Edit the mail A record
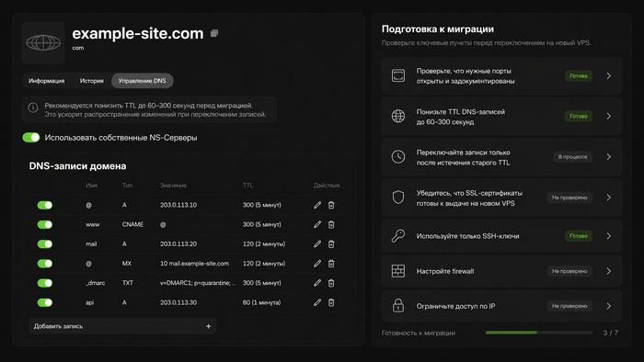This screenshot has height=362, width=644. [317, 243]
